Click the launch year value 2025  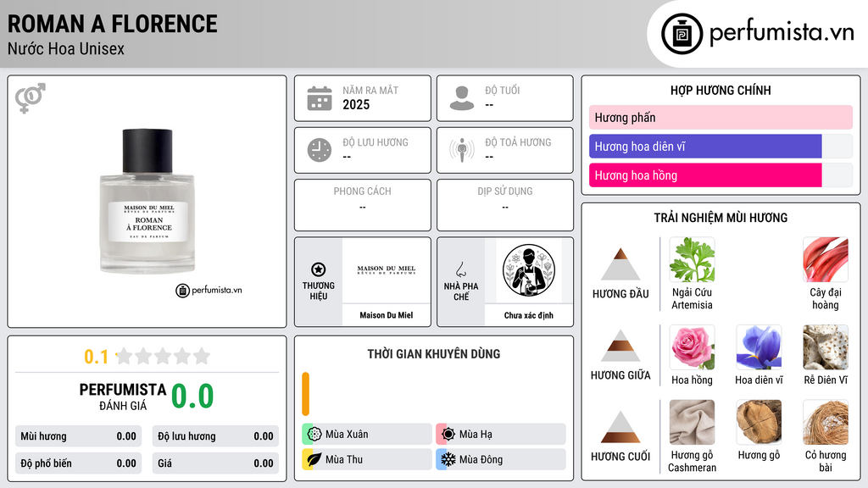tap(356, 104)
